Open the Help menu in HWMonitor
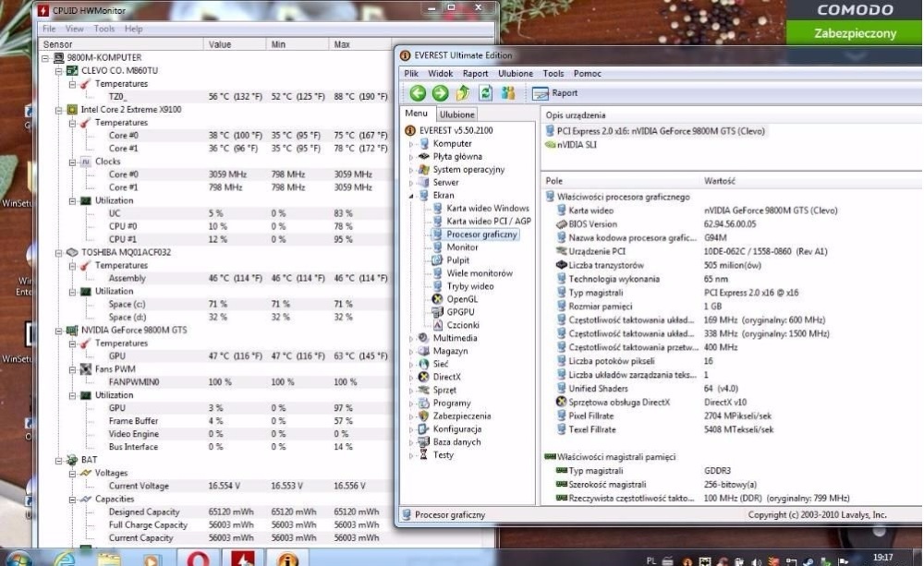The image size is (924, 566). pyautogui.click(x=133, y=29)
